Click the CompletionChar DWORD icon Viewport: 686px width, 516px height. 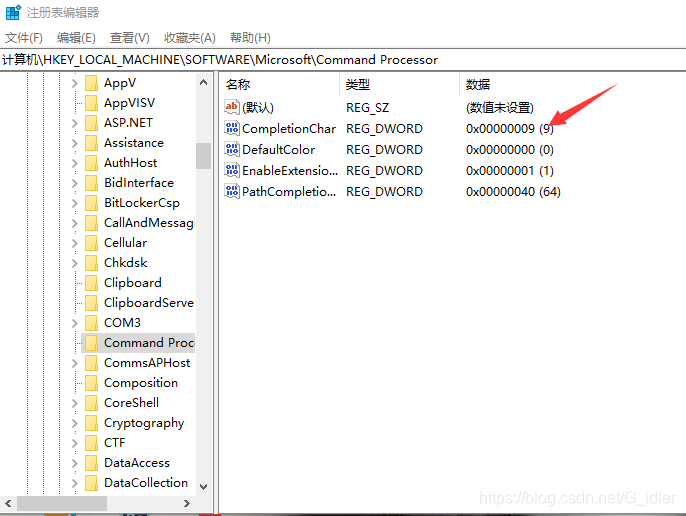tap(231, 128)
